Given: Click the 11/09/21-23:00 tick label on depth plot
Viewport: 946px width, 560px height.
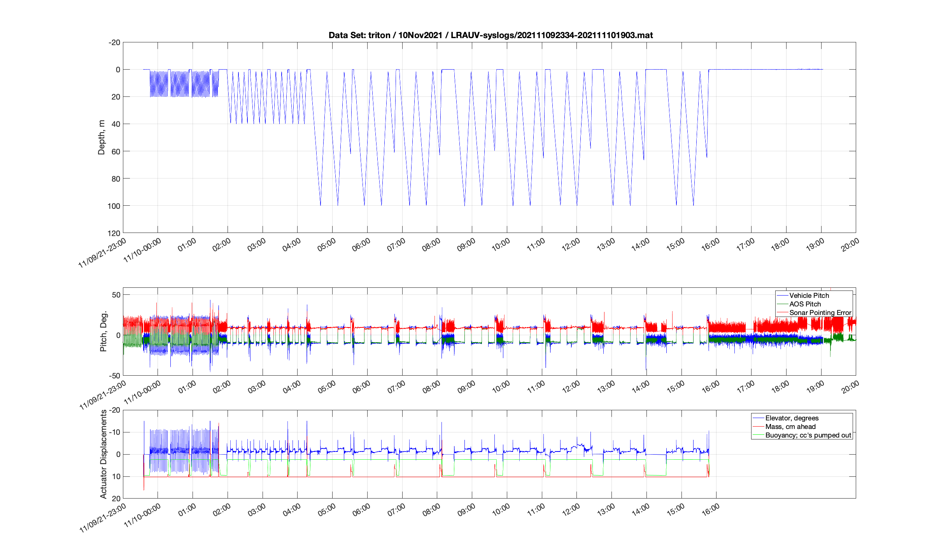Looking at the screenshot, I should [x=103, y=253].
